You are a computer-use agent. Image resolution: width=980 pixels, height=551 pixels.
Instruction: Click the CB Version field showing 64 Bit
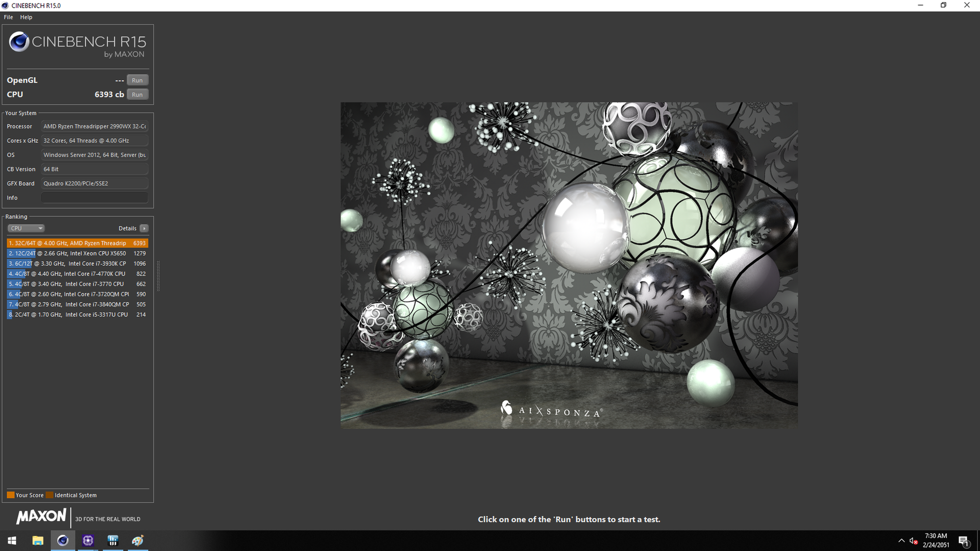pos(94,169)
